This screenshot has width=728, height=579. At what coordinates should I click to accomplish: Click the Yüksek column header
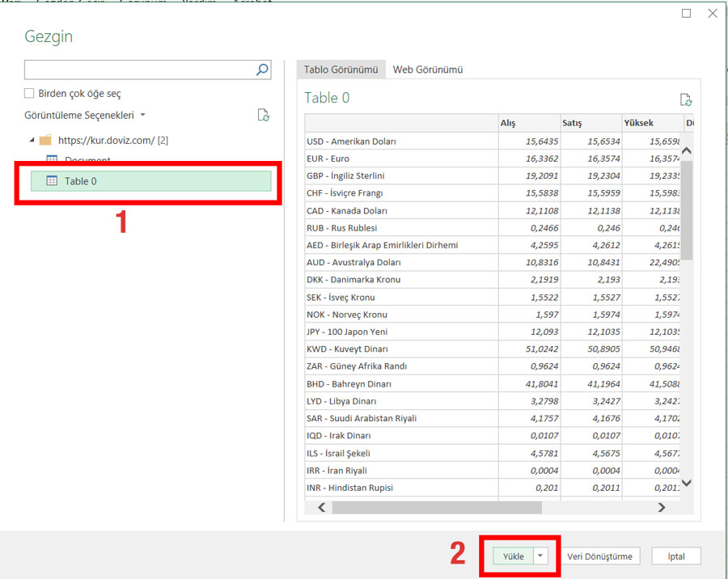tap(652, 123)
